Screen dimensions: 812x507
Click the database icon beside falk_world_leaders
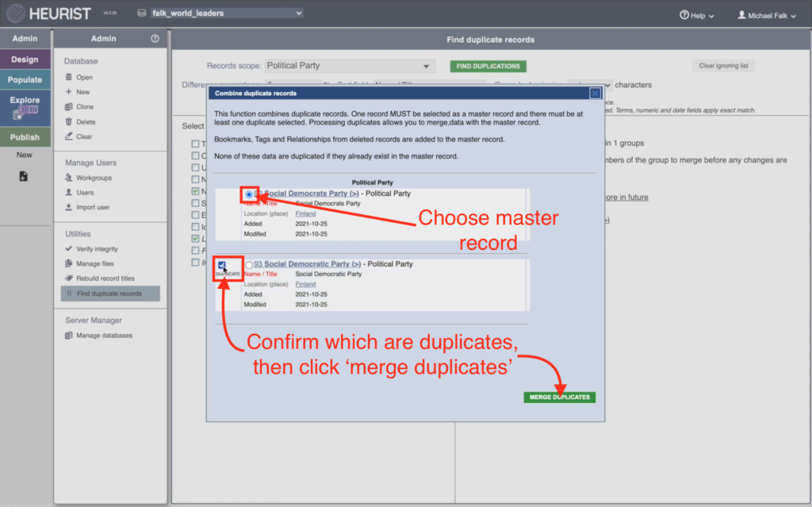point(141,13)
